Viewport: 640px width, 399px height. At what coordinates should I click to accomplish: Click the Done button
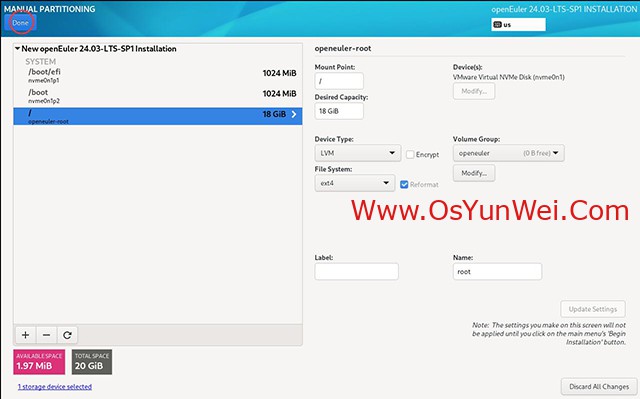(20, 23)
